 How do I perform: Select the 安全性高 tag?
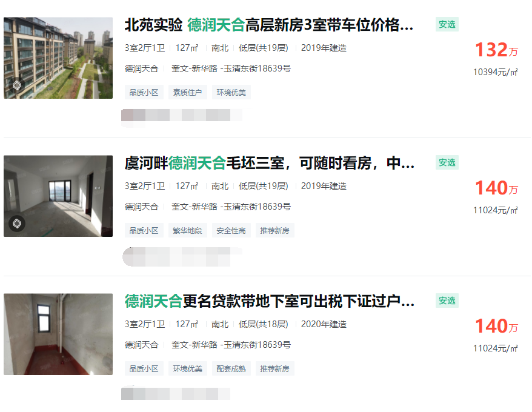tap(231, 230)
